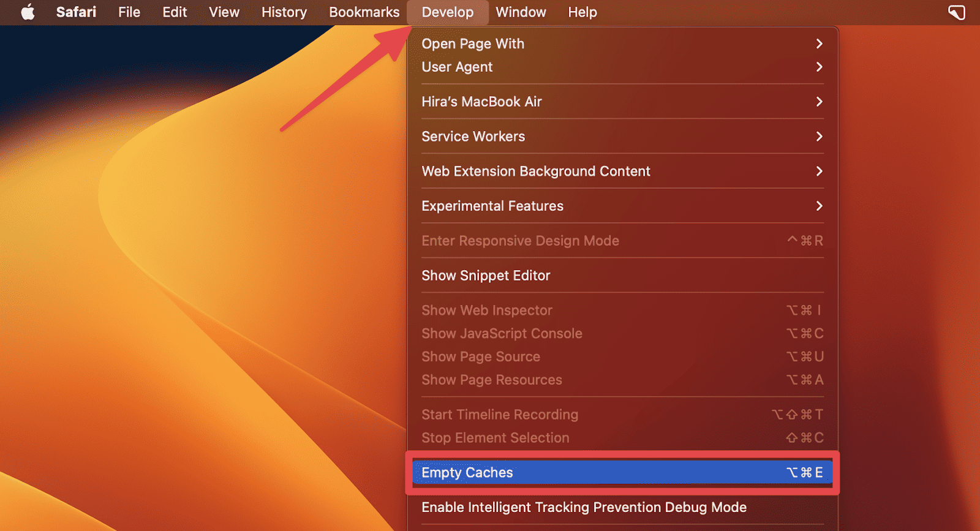
Task: Select User Agent menu entry
Action: point(622,67)
